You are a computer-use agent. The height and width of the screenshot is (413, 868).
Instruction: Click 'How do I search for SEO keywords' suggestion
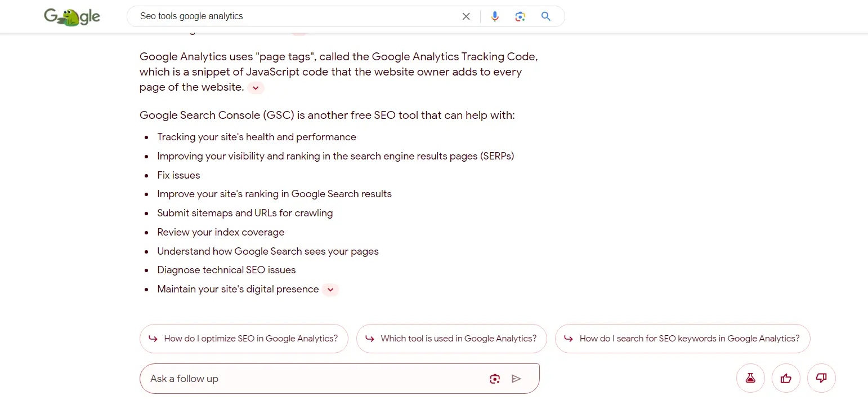(682, 339)
